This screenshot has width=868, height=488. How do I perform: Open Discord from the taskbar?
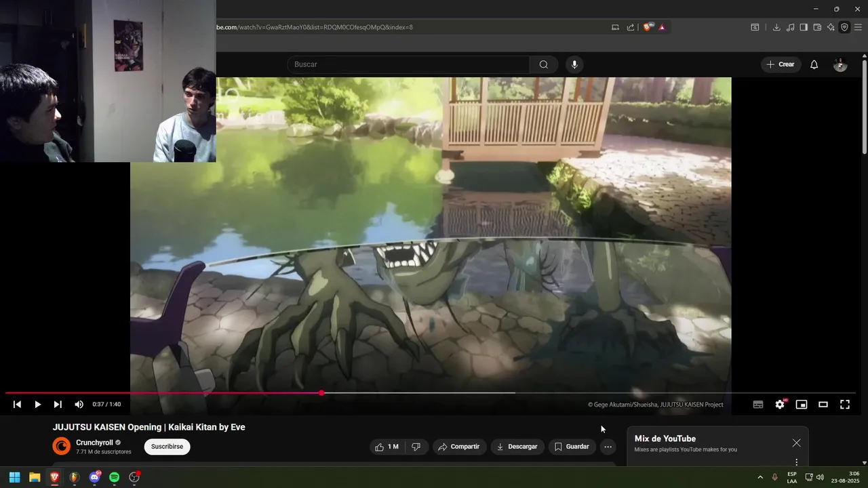tap(94, 477)
